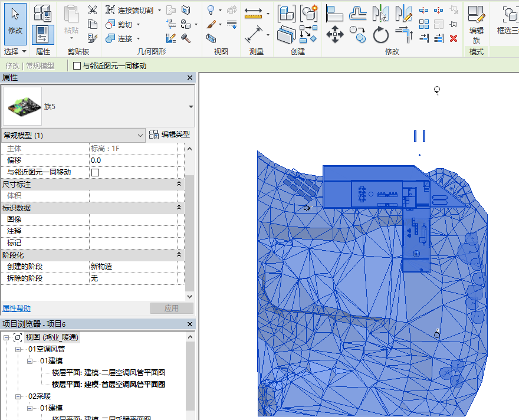Click the 编辑族 button
The height and width of the screenshot is (420, 519).
pos(477,24)
